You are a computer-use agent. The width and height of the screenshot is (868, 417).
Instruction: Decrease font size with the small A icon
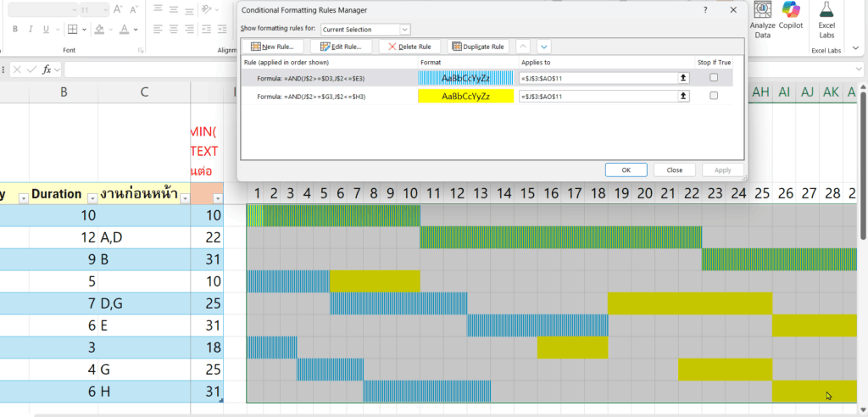click(133, 9)
